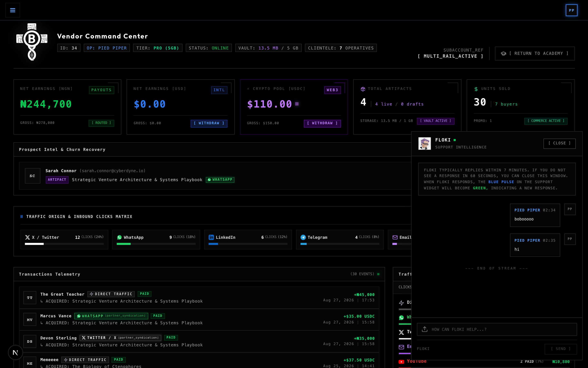Click the SC avatar for Sarah Connor
The width and height of the screenshot is (588, 368).
(x=32, y=176)
